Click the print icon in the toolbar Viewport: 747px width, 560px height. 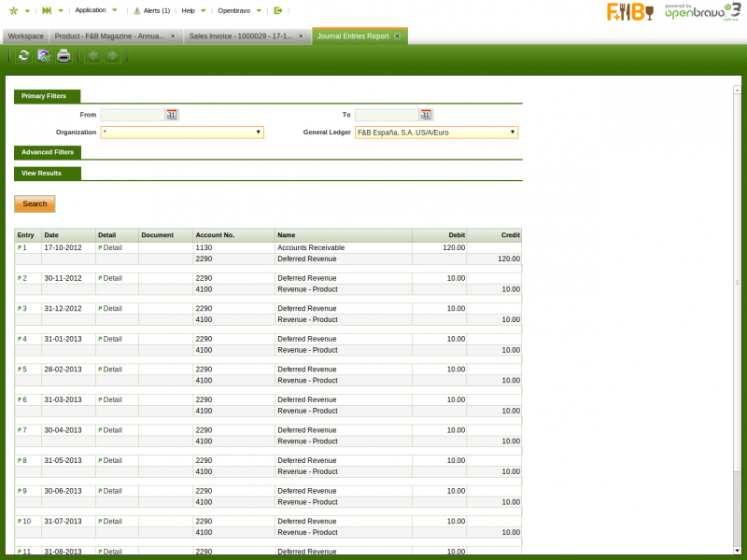63,56
